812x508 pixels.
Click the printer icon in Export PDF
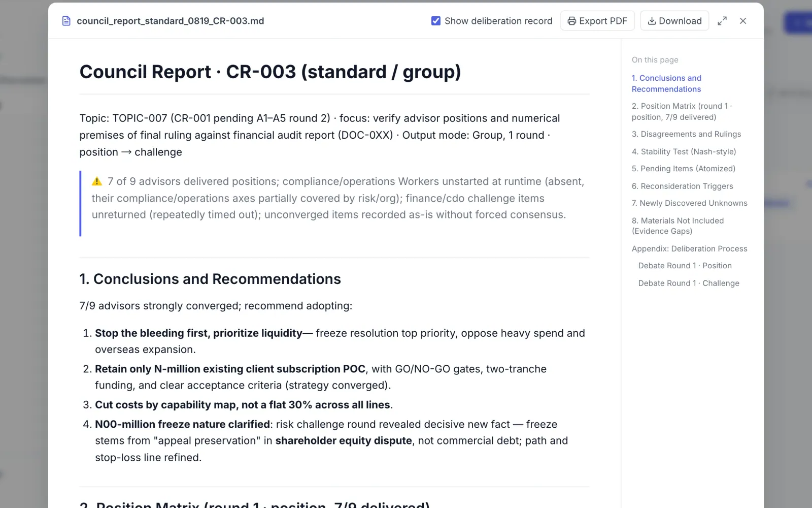click(572, 21)
